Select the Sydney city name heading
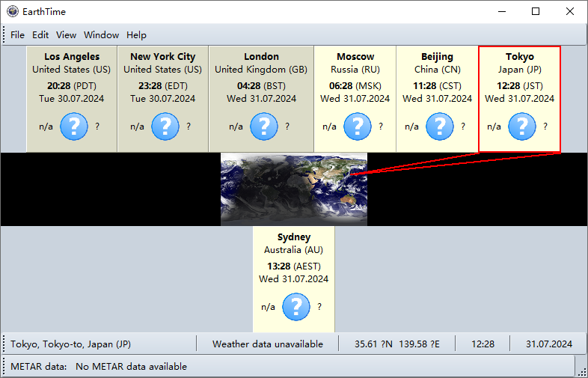 pos(294,237)
